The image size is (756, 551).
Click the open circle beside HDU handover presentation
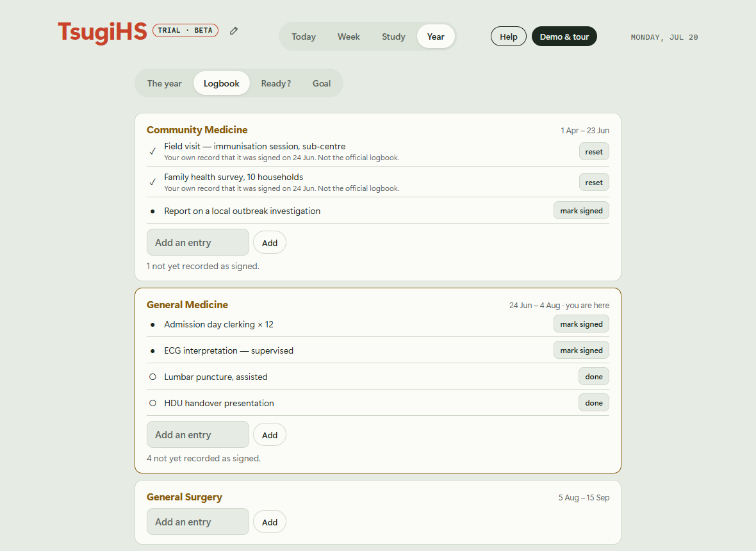click(x=152, y=403)
